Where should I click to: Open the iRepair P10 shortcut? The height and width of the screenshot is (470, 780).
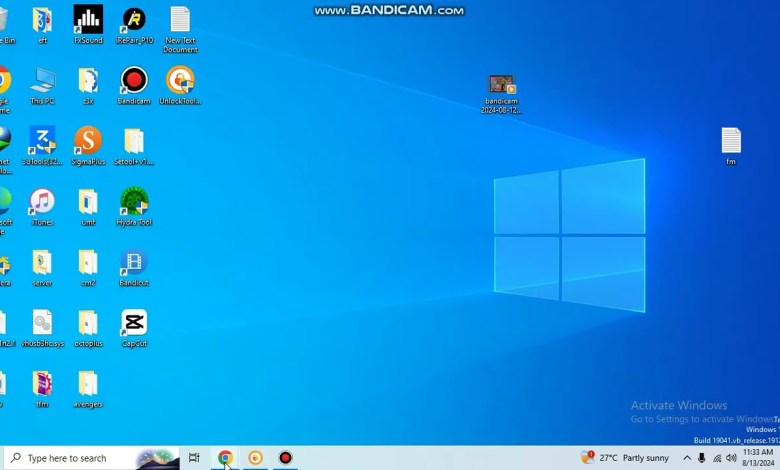tap(134, 20)
